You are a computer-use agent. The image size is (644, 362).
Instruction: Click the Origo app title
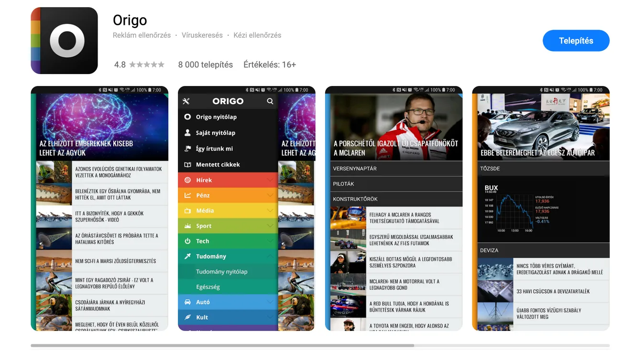[x=130, y=20]
